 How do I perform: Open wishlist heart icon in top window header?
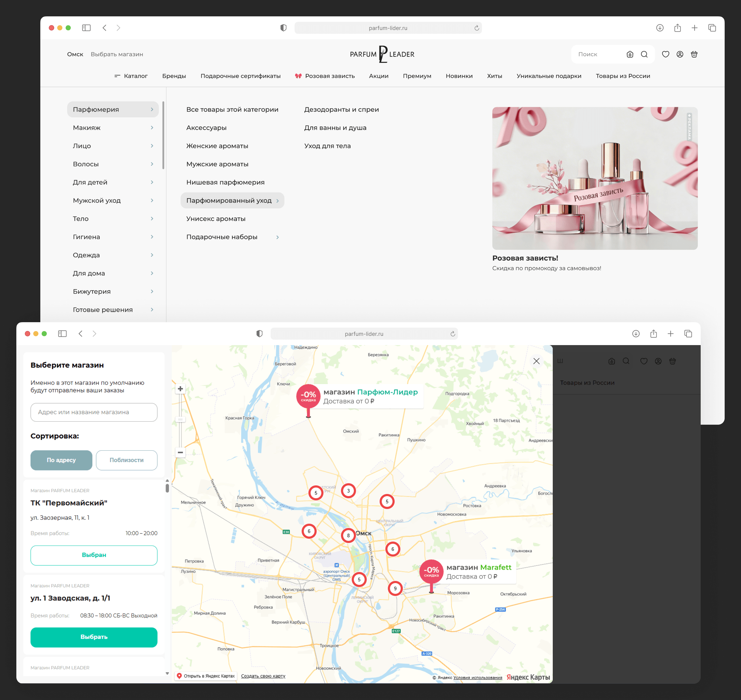pos(665,55)
